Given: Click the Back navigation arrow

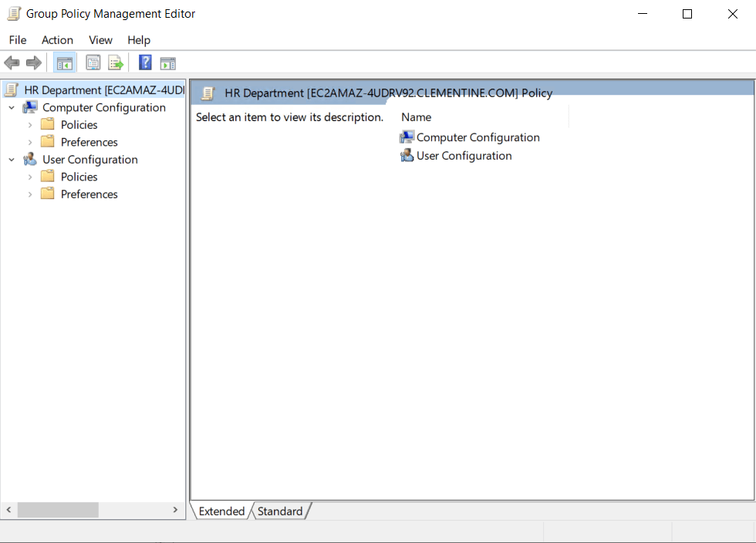Looking at the screenshot, I should (12, 62).
